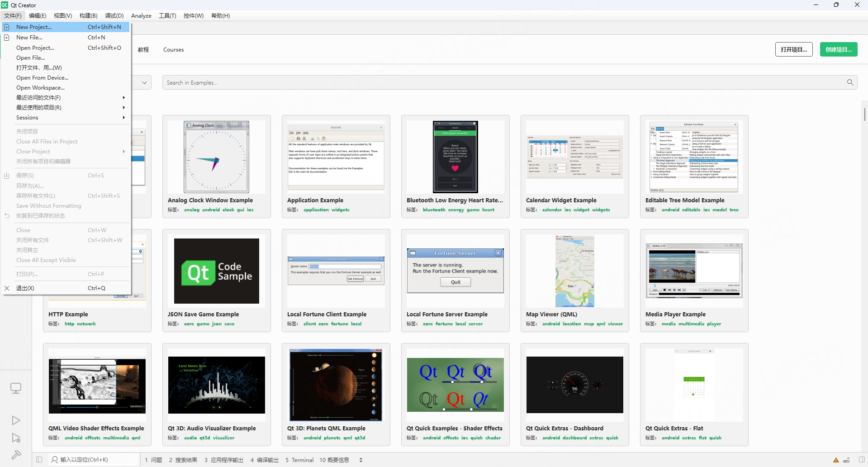Select Open File... menu entry
This screenshot has height=467, width=868.
66,58
